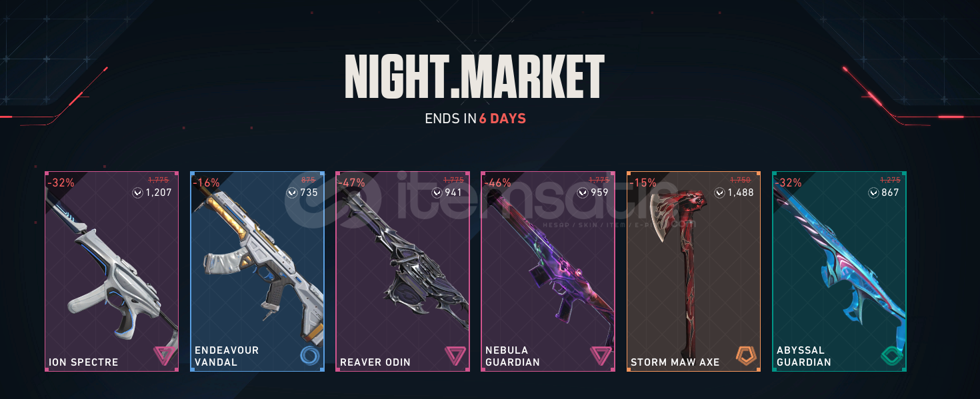980x399 pixels.
Task: Click the pink tier icon on Ion Spectre card
Action: tap(164, 356)
